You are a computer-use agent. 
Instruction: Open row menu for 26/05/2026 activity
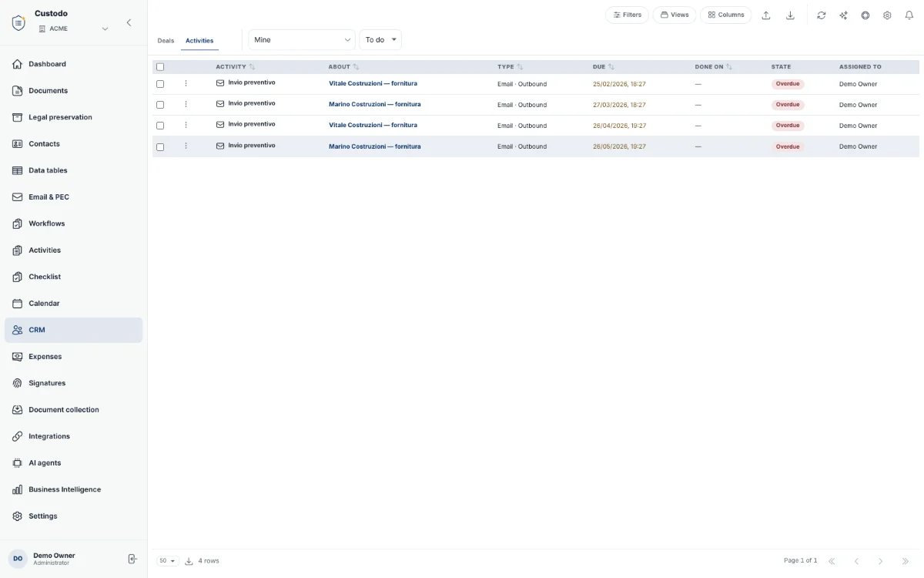[x=186, y=146]
